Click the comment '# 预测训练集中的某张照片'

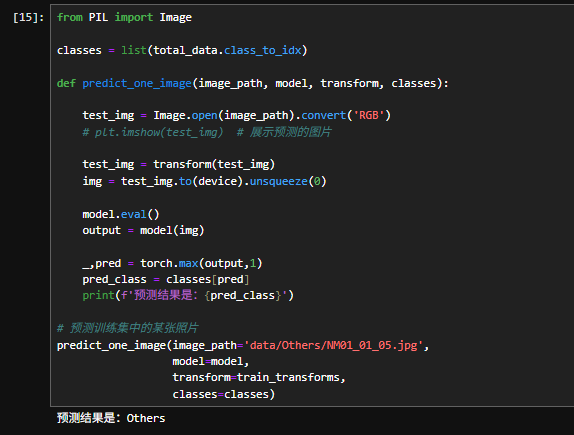(x=127, y=328)
